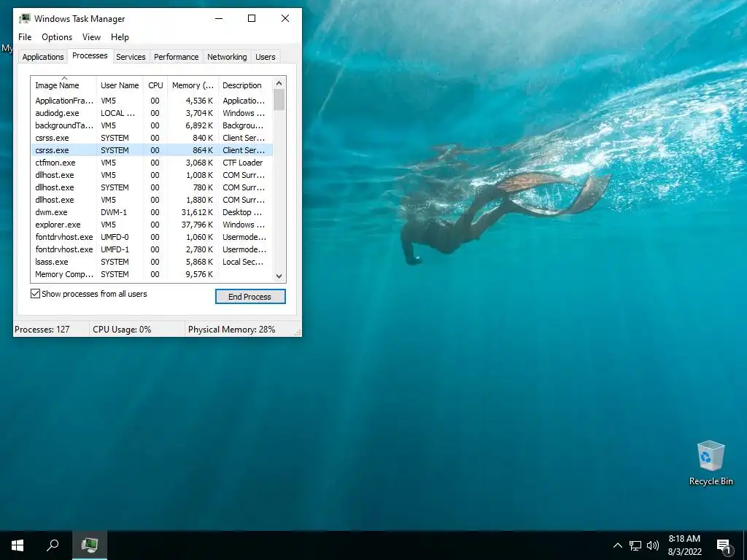Image resolution: width=747 pixels, height=560 pixels.
Task: Click taskbar clock showing 8:18 AM
Action: tap(684, 545)
